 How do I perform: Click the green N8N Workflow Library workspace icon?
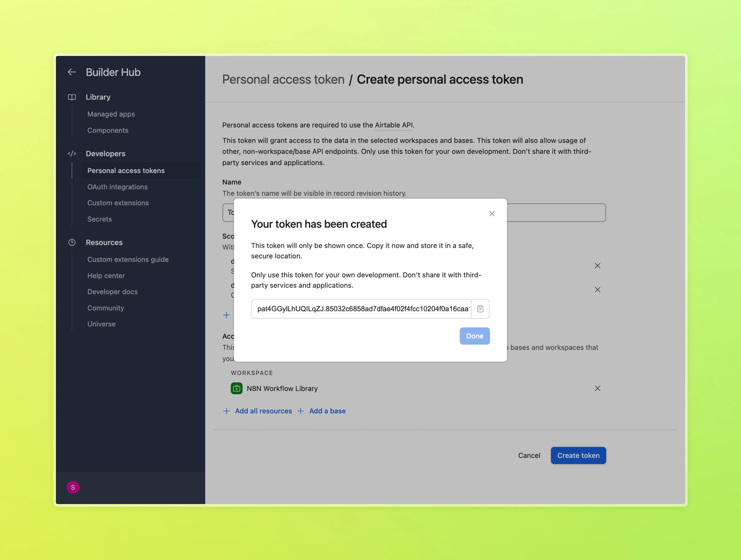pos(237,388)
